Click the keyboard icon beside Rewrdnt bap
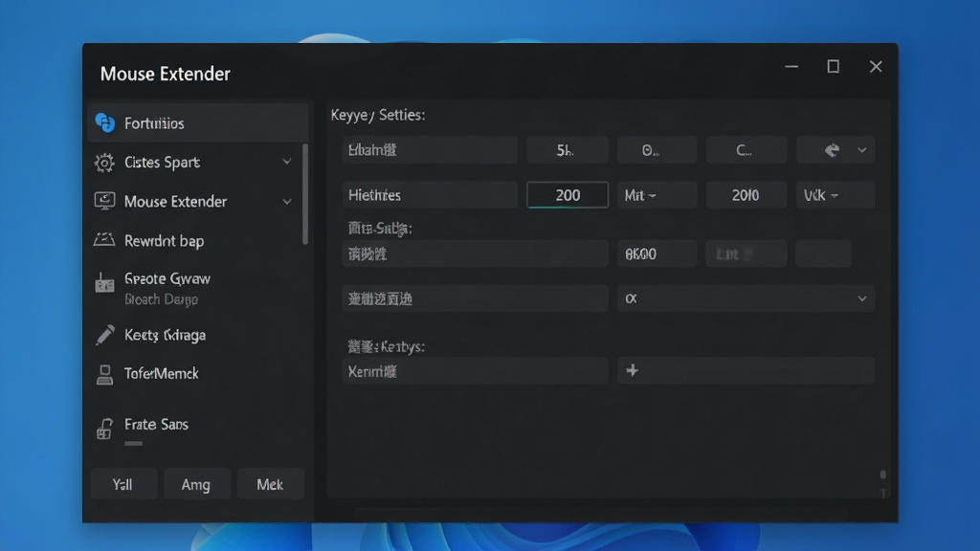The image size is (980, 551). pos(104,240)
